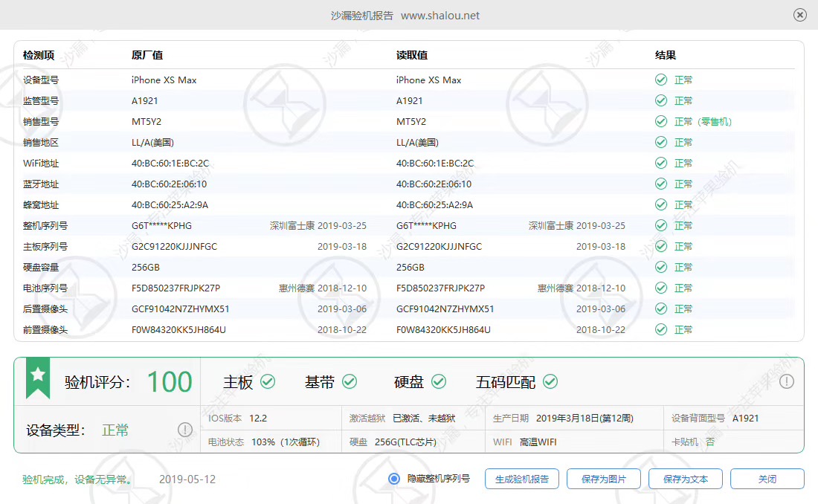
Task: Click the 设备型号 result check icon
Action: pos(661,80)
